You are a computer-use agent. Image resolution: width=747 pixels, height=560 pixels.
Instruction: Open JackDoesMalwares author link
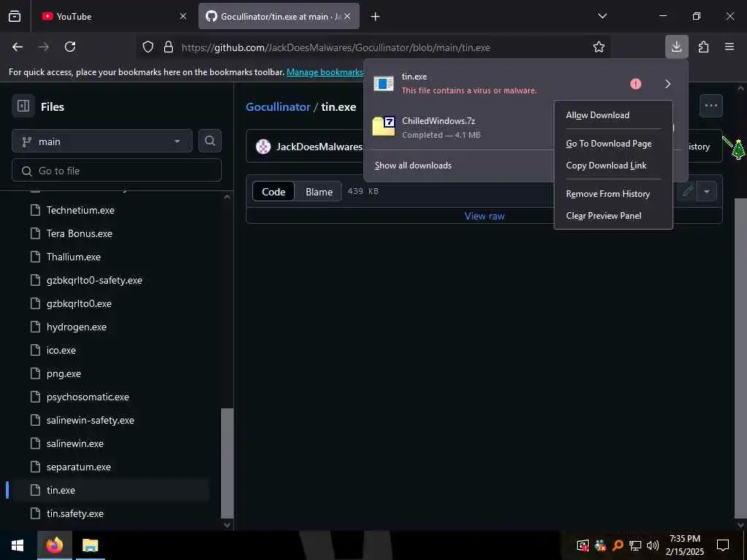click(320, 147)
